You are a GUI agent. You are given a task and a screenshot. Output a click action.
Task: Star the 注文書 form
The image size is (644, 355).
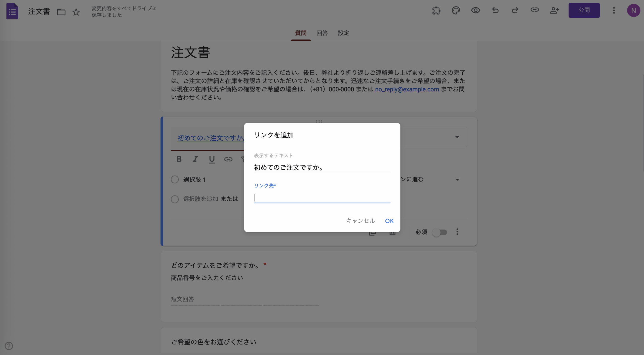coord(76,12)
